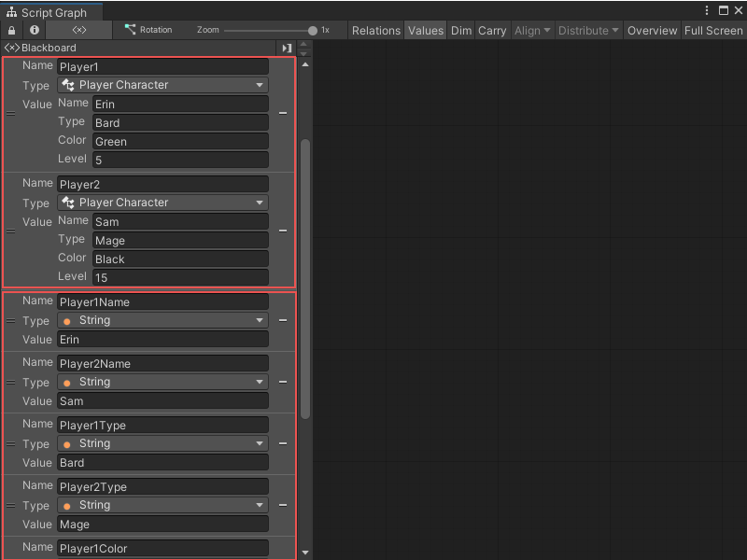Disable the Values display option
Screen dimensions: 747x560
coord(426,30)
